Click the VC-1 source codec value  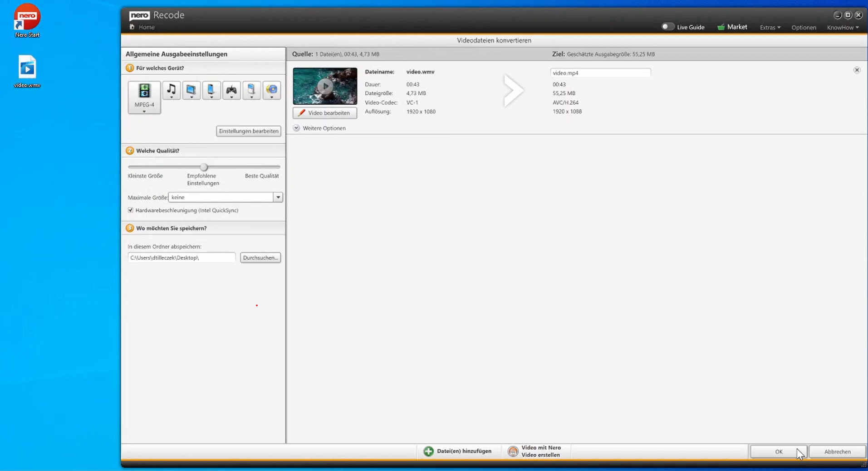click(x=412, y=102)
